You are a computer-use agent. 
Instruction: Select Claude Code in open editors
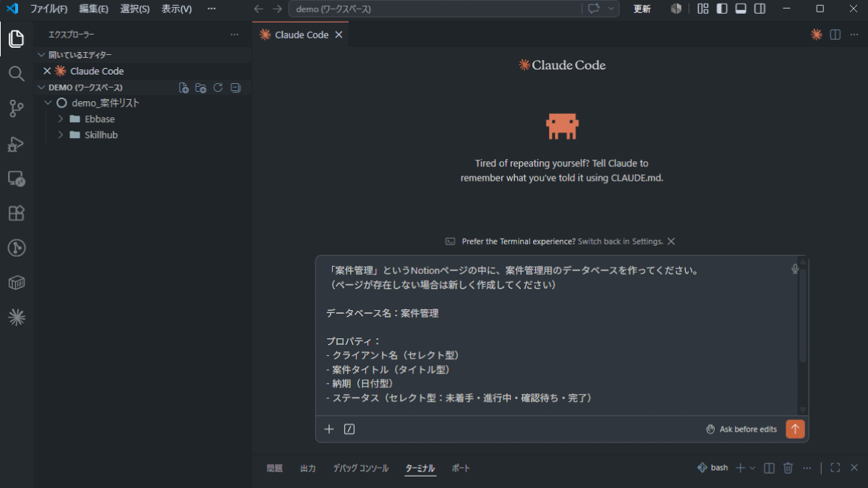click(97, 71)
